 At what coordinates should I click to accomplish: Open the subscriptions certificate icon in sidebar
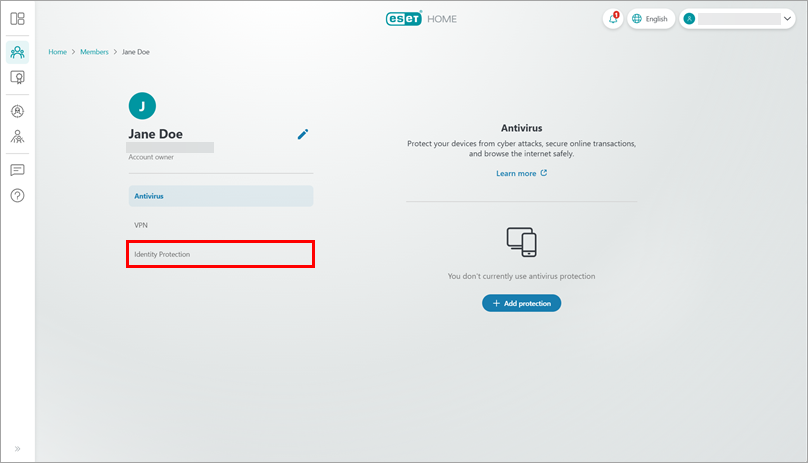point(17,77)
